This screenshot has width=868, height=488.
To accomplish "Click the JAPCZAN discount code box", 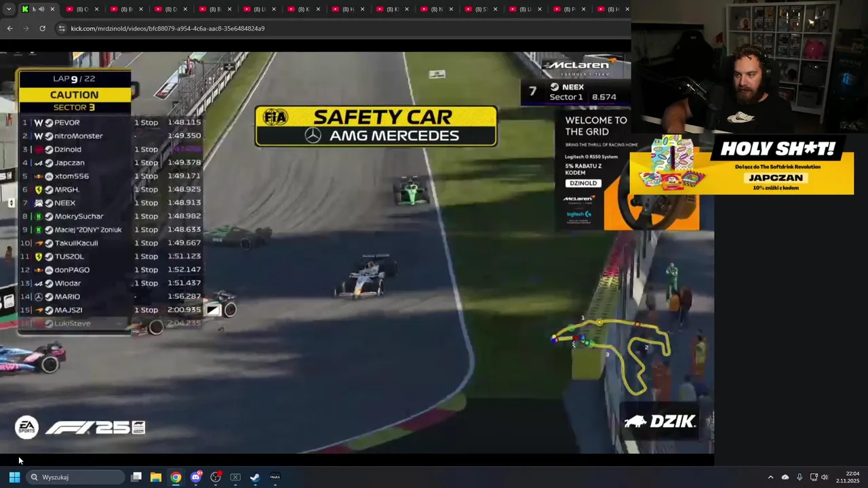I will click(x=775, y=178).
